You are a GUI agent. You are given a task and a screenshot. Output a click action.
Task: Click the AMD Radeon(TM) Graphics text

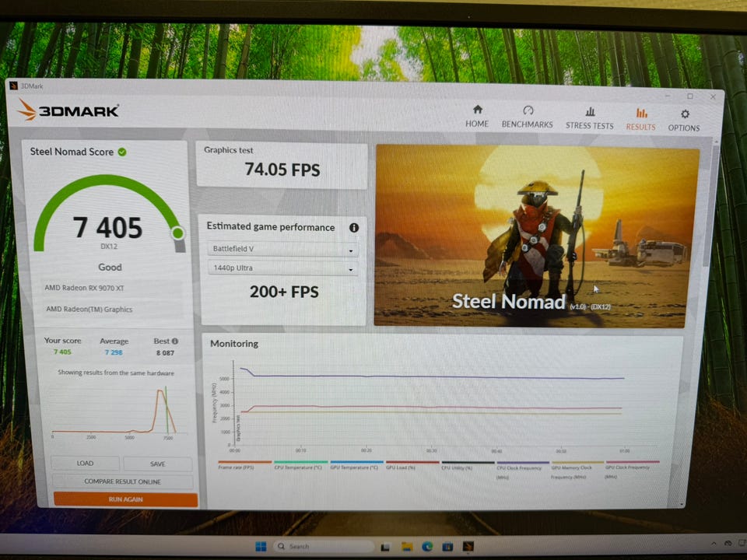pos(89,309)
